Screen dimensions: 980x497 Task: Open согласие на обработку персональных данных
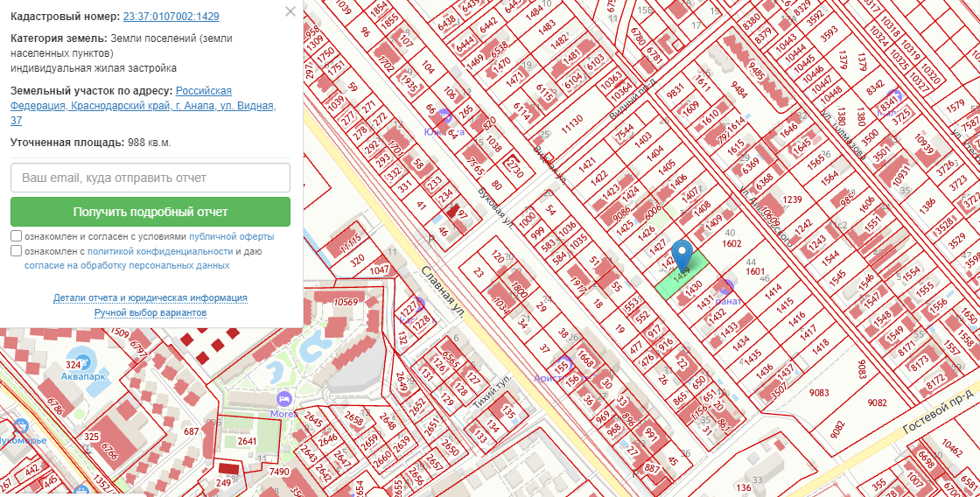point(127,264)
